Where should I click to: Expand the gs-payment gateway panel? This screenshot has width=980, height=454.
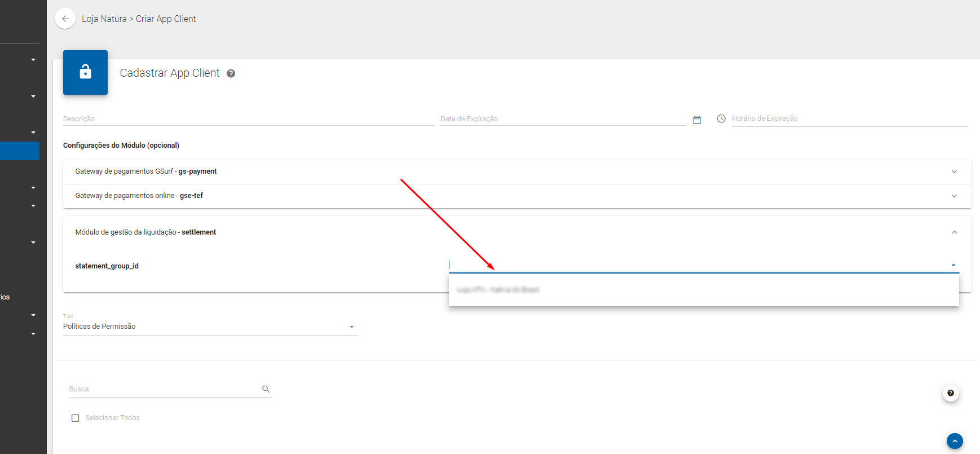(954, 171)
